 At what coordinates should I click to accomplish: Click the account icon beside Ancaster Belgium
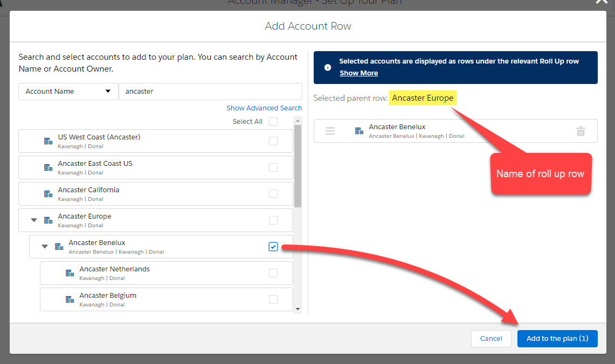70,299
